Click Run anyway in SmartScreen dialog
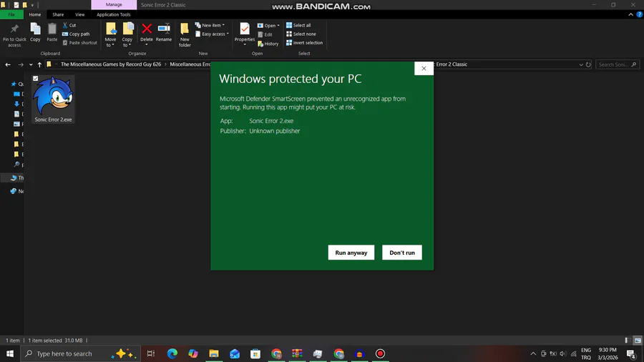Viewport: 644px width, 362px height. 351,253
